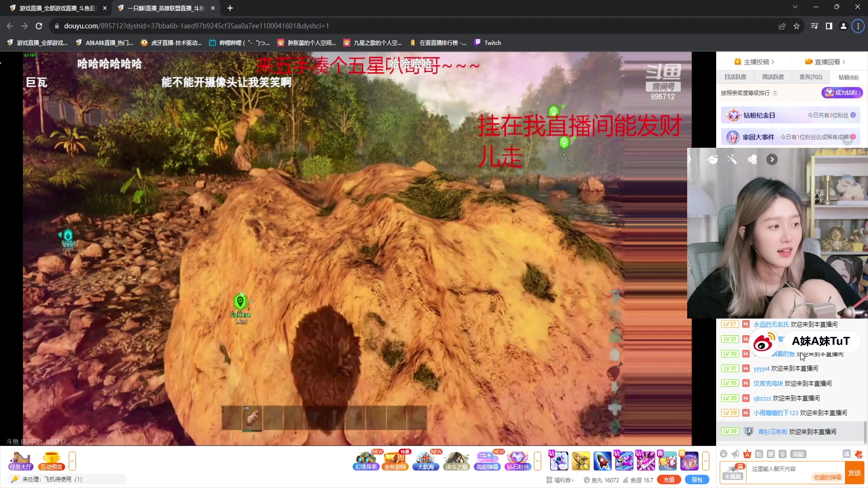
Task: Click the 鱼丸 16073 balance
Action: tap(601, 480)
